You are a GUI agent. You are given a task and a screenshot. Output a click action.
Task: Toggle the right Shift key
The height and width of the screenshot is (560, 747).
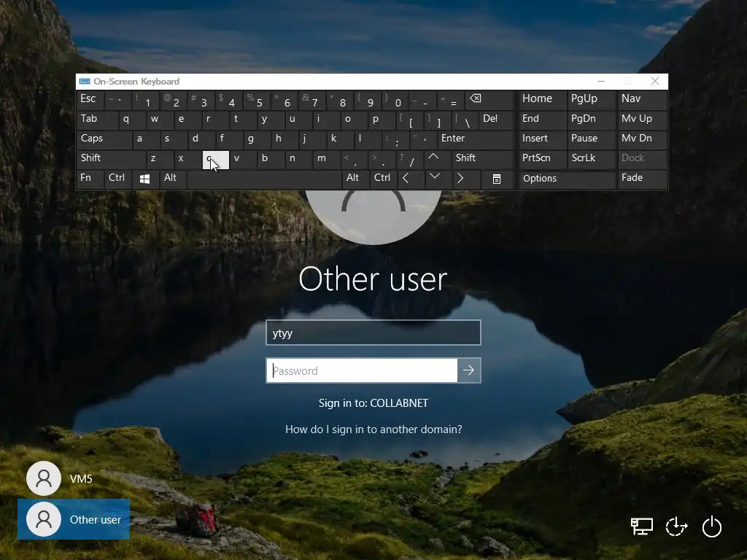tap(483, 158)
